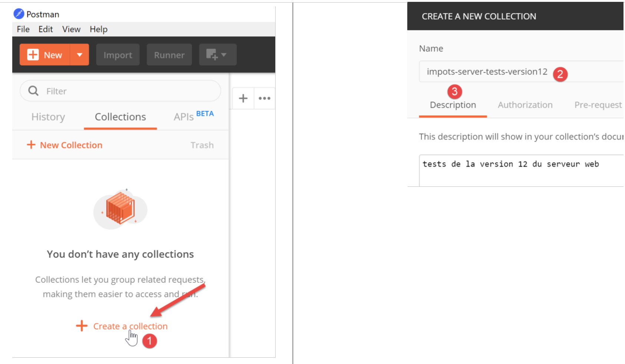Click the Filter search field
The width and height of the screenshot is (625, 364).
126,91
